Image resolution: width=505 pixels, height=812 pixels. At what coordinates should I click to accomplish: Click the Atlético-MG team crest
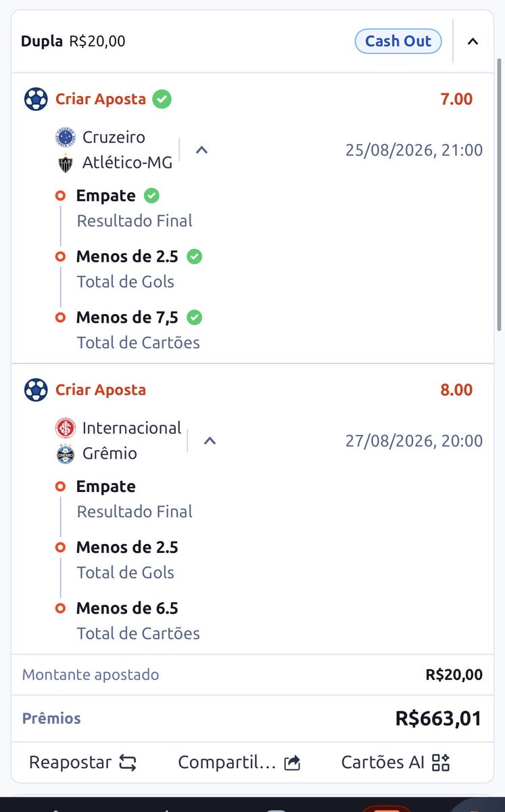click(x=66, y=163)
